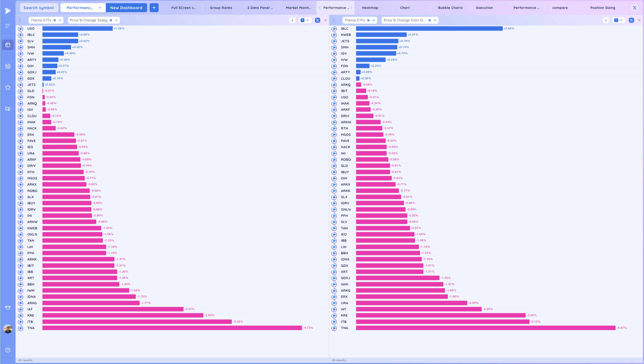Click the Search symbol field
This screenshot has width=644, height=364.
tap(39, 8)
